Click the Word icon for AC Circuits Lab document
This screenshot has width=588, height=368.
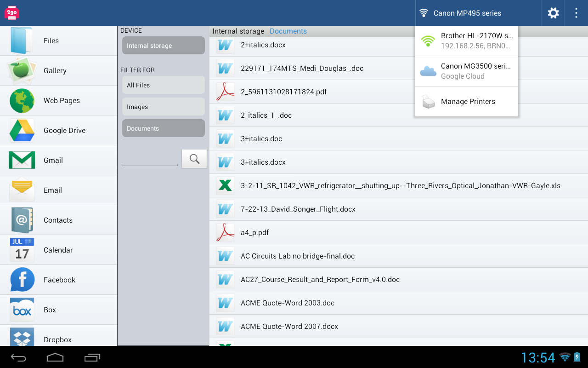coord(225,256)
